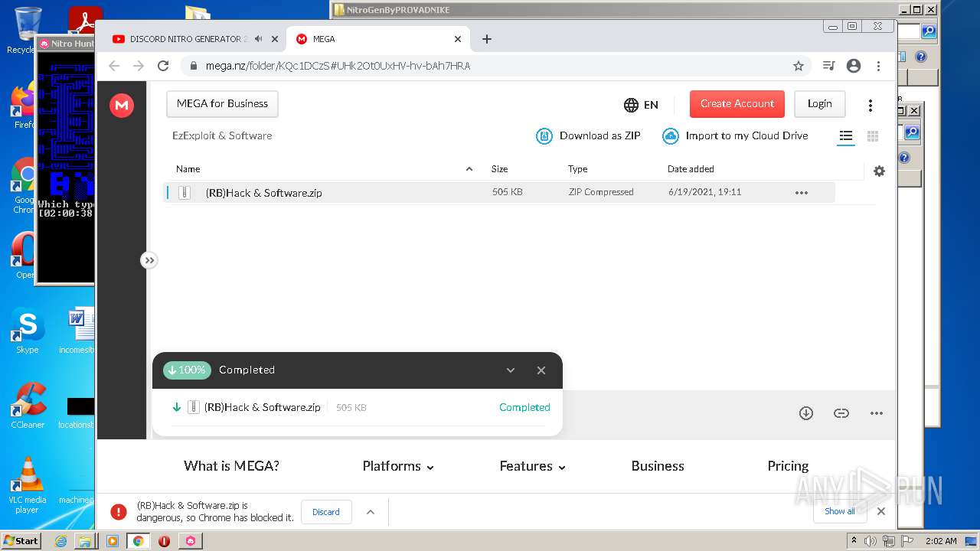Mute the Discord Nitro Generator tab audio
The image size is (980, 551).
click(x=259, y=39)
